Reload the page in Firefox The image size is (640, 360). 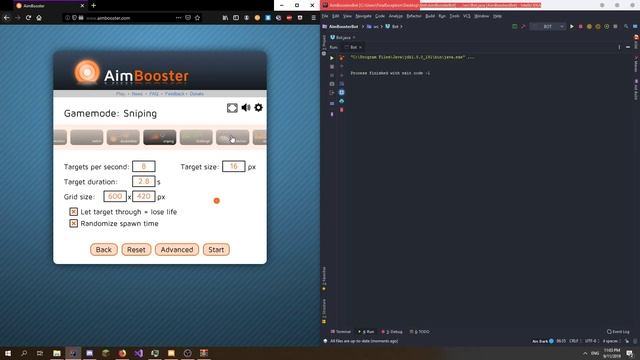[28, 18]
